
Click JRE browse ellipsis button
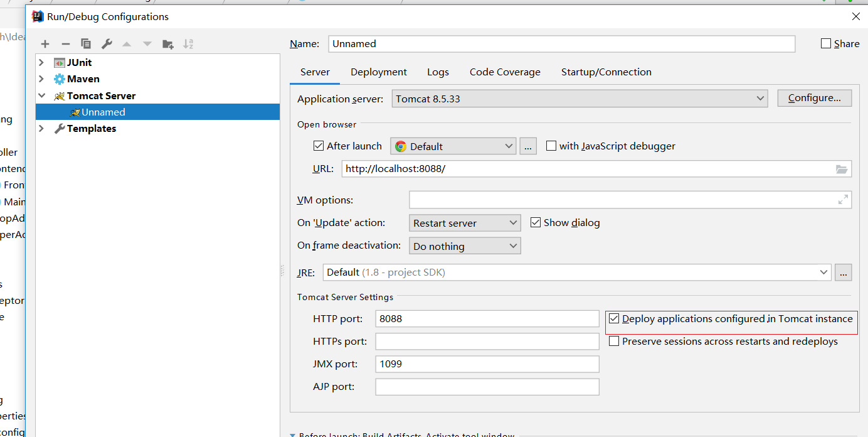click(x=843, y=272)
